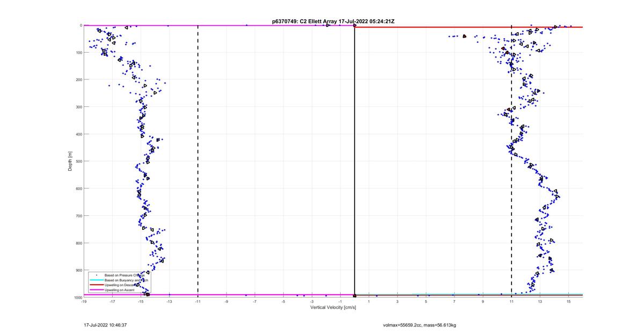The width and height of the screenshot is (644, 334).
Task: Click y-axis tick label 700
Action: click(x=78, y=216)
